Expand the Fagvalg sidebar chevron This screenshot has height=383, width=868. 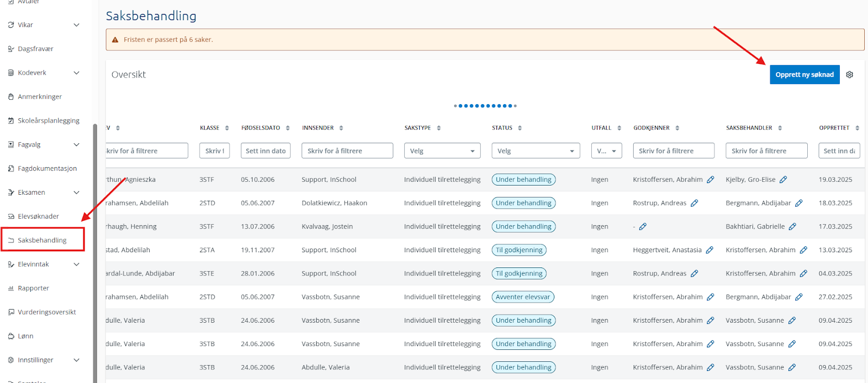[x=76, y=145]
